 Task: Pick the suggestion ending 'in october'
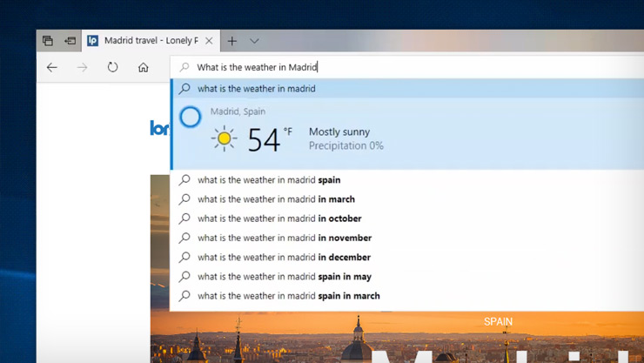coord(407,218)
